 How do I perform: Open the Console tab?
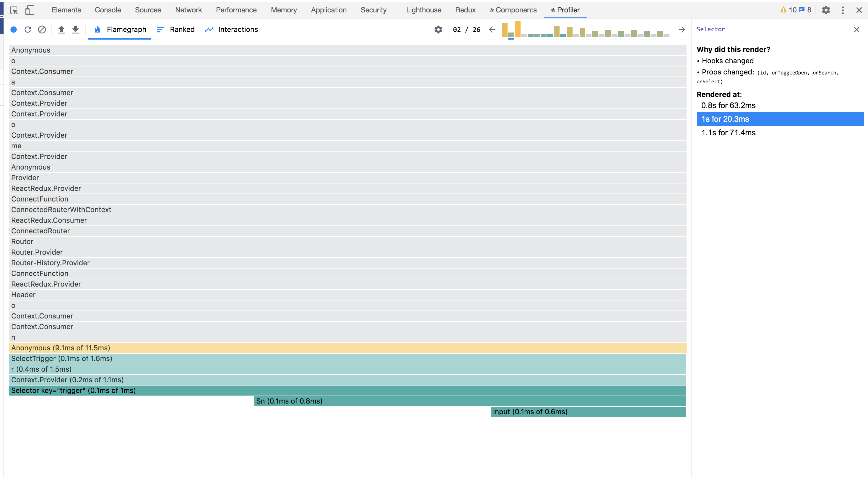(108, 10)
